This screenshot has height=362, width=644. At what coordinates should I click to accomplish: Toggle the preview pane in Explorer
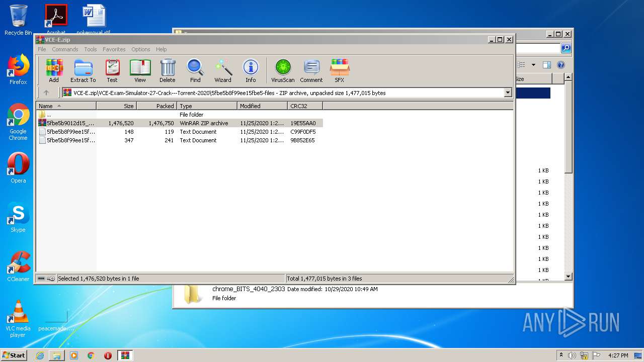[547, 65]
